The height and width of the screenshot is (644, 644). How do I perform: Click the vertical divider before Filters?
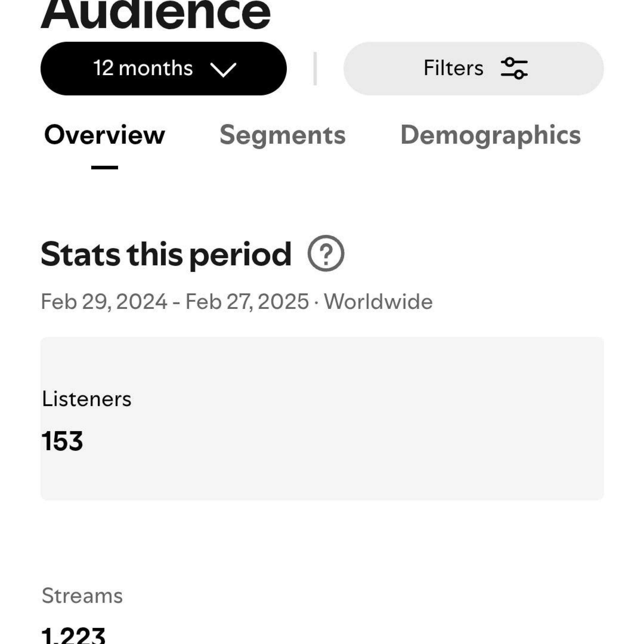tap(315, 68)
